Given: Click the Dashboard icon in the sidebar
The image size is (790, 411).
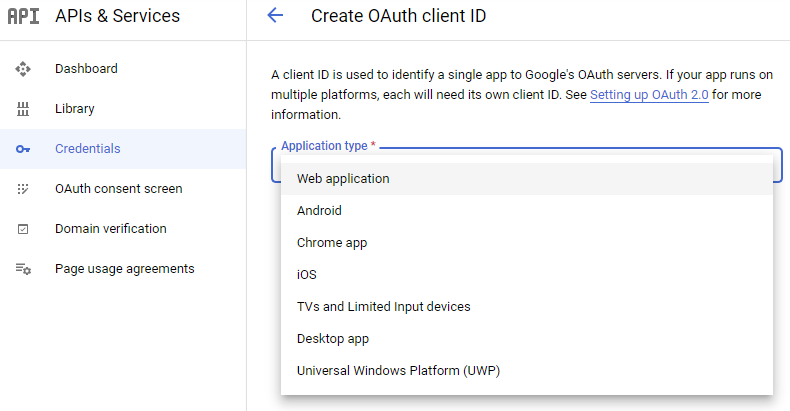Looking at the screenshot, I should coord(23,69).
